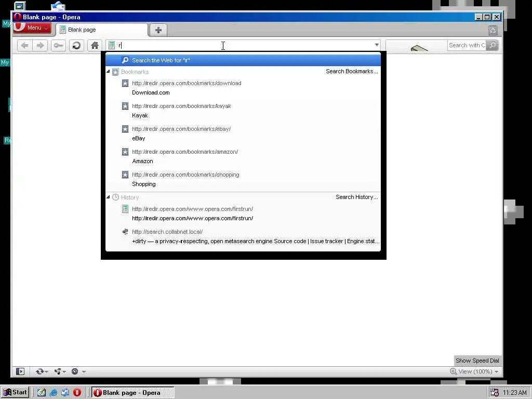
Task: Select the Blank page tab
Action: tap(102, 30)
